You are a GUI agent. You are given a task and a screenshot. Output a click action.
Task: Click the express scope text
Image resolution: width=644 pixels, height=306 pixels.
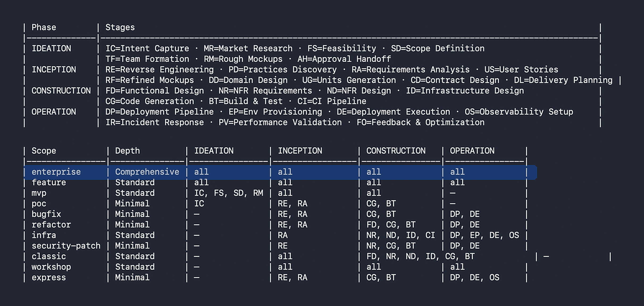coord(49,278)
